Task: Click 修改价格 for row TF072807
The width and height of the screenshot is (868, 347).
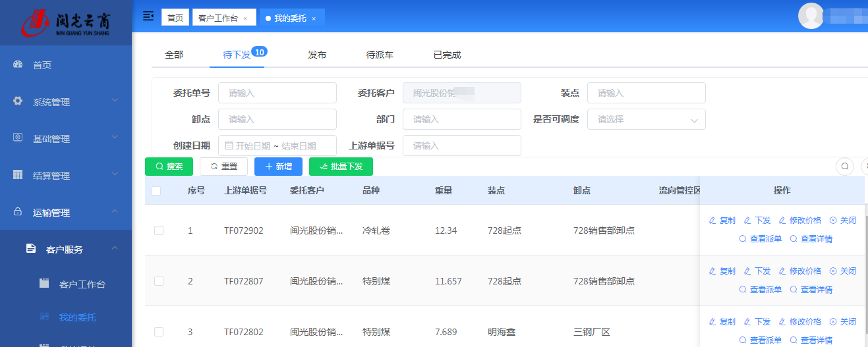Action: tap(799, 271)
